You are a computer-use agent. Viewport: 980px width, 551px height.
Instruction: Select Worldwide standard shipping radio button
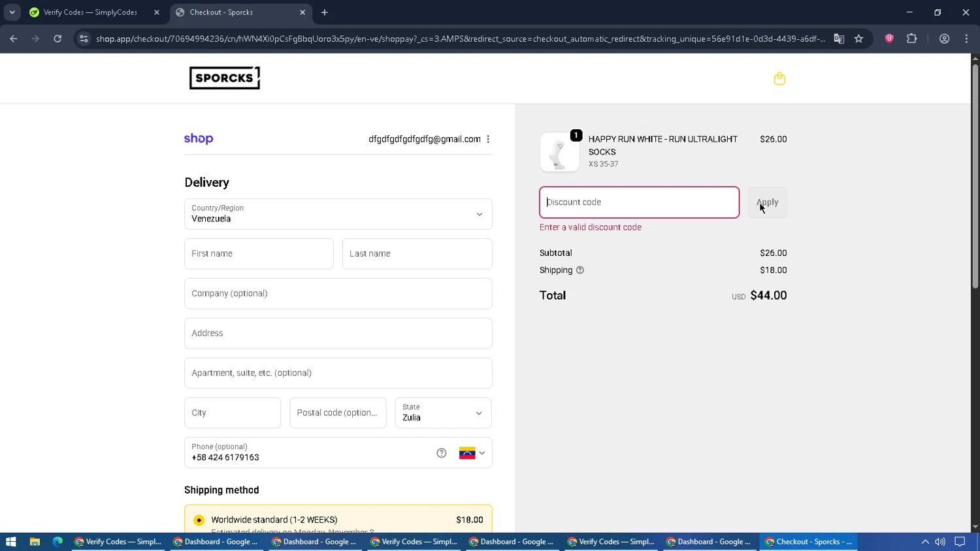click(x=199, y=520)
